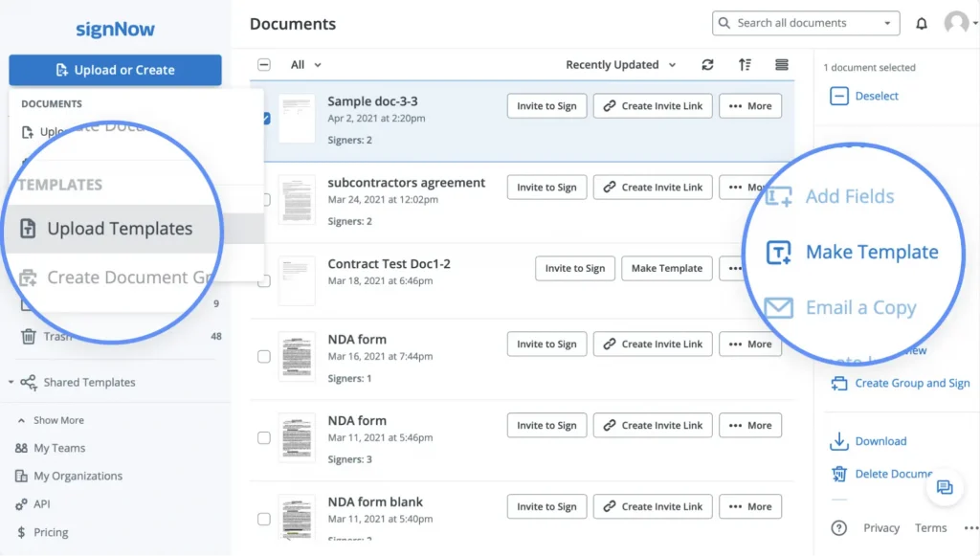Open the subcontractors agreement thumbnail

(x=297, y=199)
